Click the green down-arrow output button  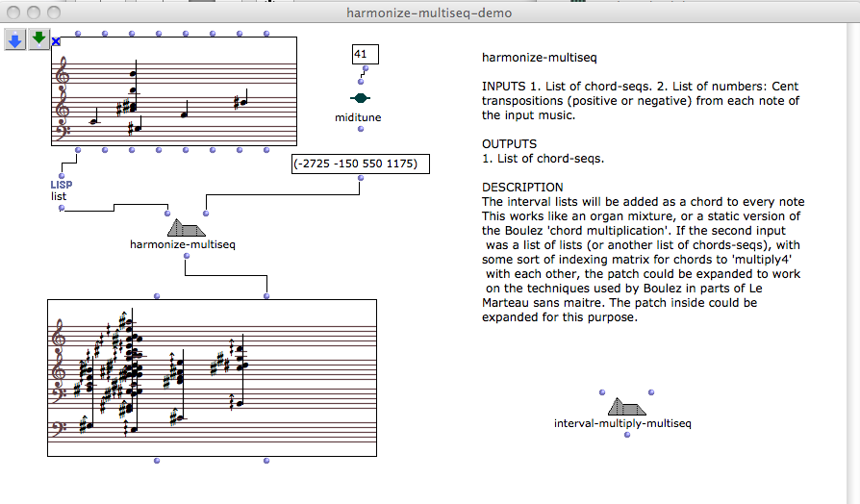coord(38,39)
